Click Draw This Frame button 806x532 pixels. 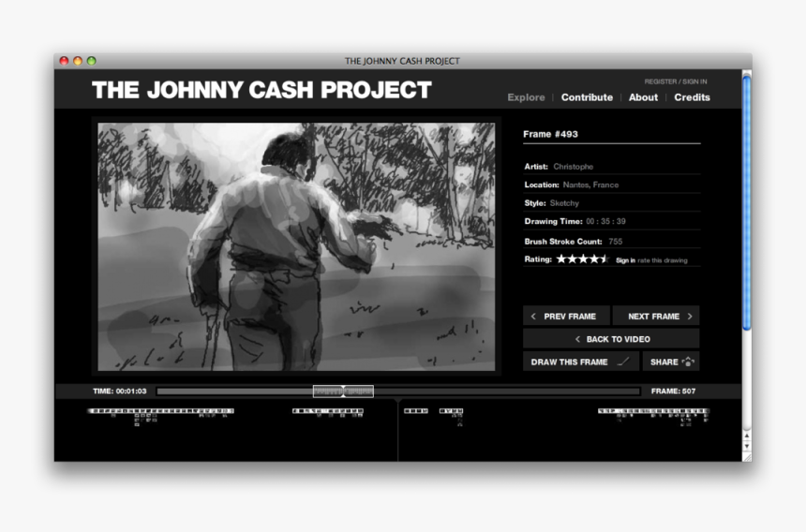tap(581, 362)
